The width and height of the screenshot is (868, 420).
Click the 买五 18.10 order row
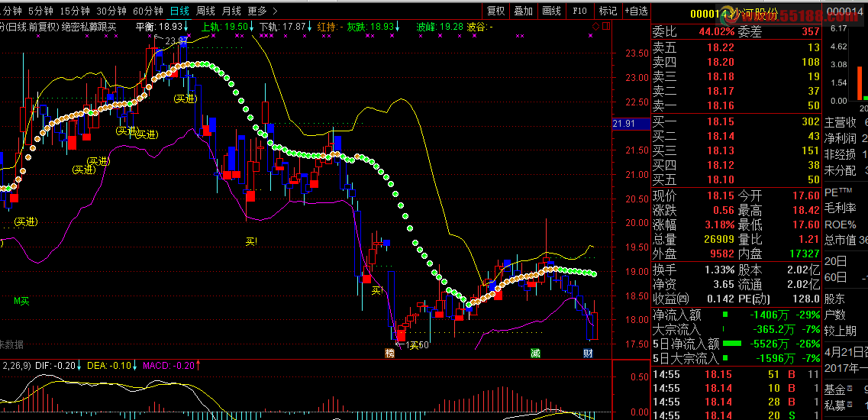(x=737, y=179)
